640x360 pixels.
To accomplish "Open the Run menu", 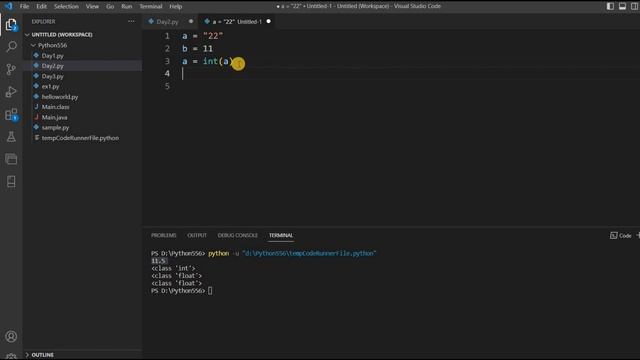I will 127,7.
